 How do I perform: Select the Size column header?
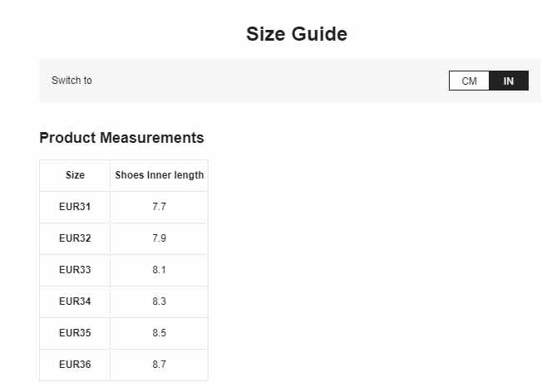click(75, 175)
